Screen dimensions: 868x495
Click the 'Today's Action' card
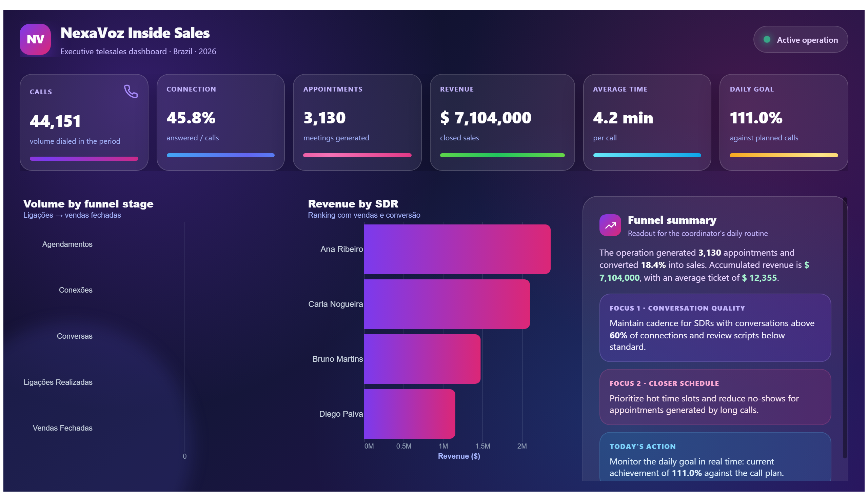pyautogui.click(x=715, y=457)
